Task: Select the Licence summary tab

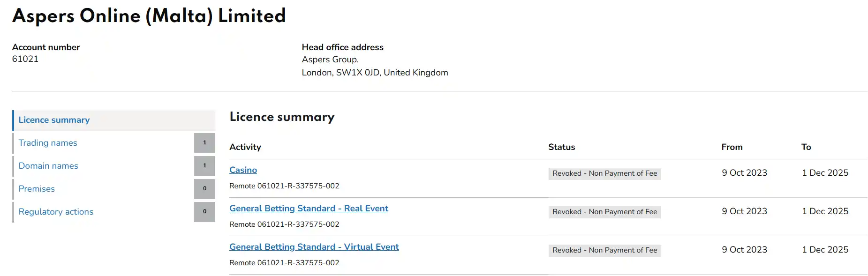Action: [114, 120]
